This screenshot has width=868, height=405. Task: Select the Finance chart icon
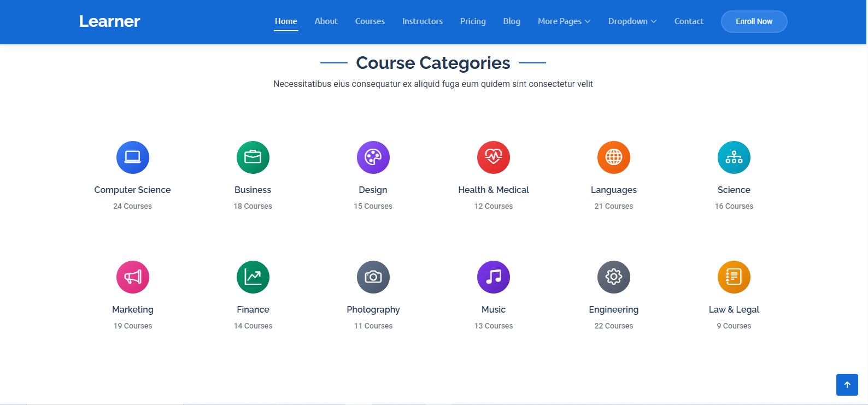tap(253, 277)
